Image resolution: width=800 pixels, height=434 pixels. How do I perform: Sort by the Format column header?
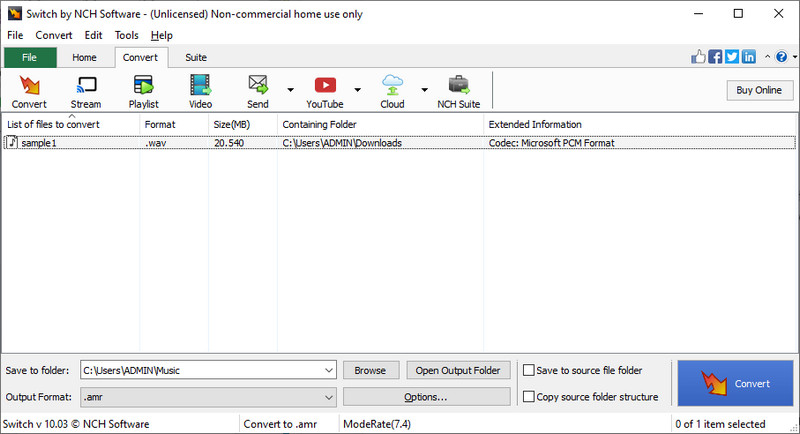point(174,124)
